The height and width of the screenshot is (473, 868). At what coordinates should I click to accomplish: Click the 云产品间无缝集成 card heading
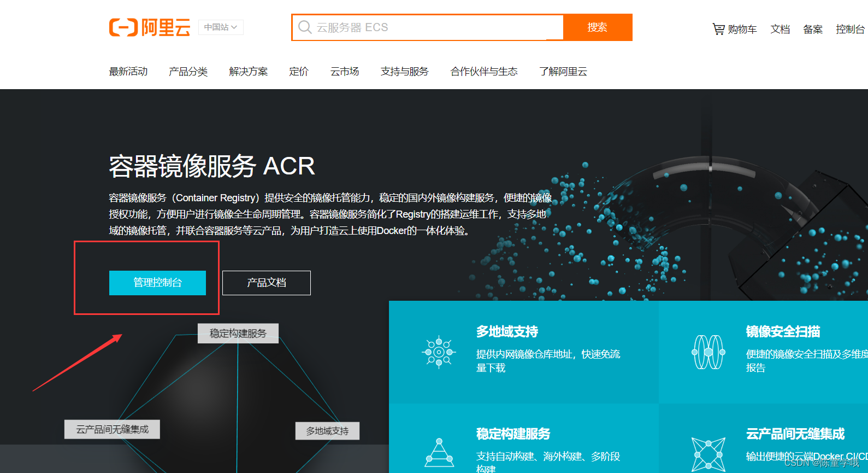[x=795, y=434]
